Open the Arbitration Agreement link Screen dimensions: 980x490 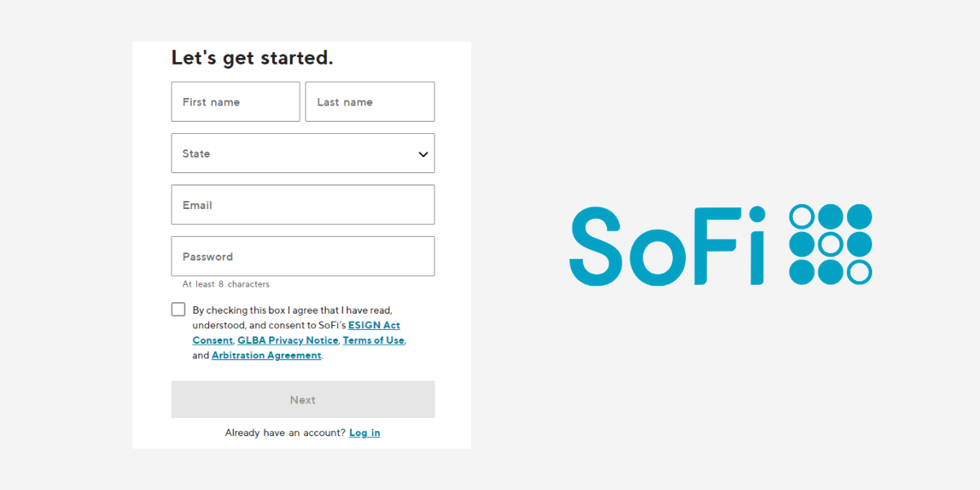[x=266, y=355]
